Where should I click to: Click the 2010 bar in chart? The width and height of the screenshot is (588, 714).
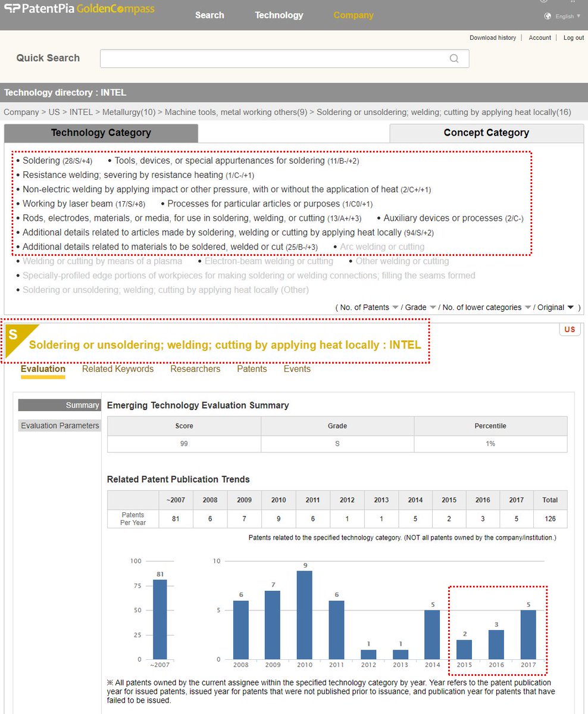[305, 615]
